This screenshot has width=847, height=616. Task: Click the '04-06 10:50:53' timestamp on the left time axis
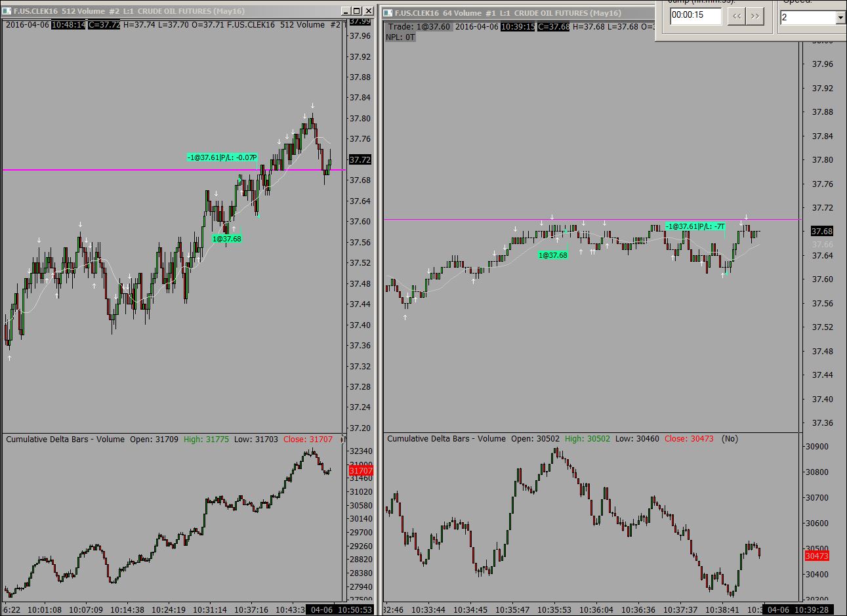tap(341, 610)
